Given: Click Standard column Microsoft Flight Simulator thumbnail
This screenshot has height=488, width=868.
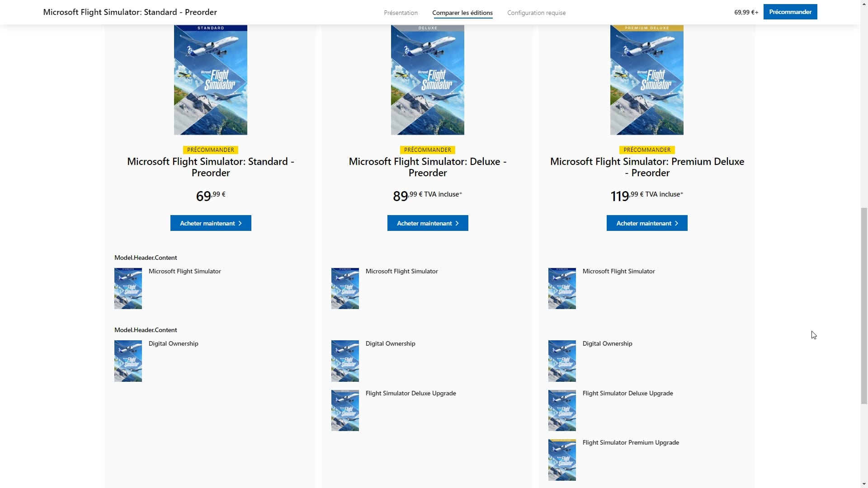Looking at the screenshot, I should tap(128, 288).
